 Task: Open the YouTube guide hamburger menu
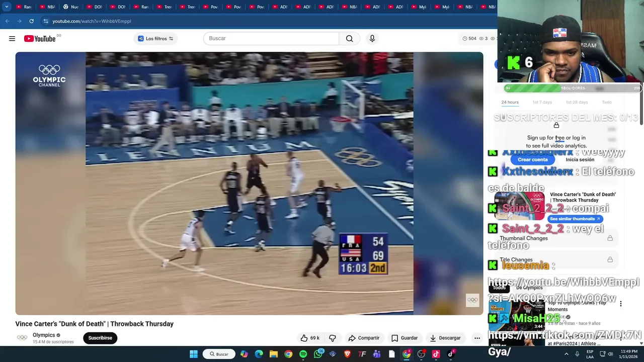pos(12,39)
